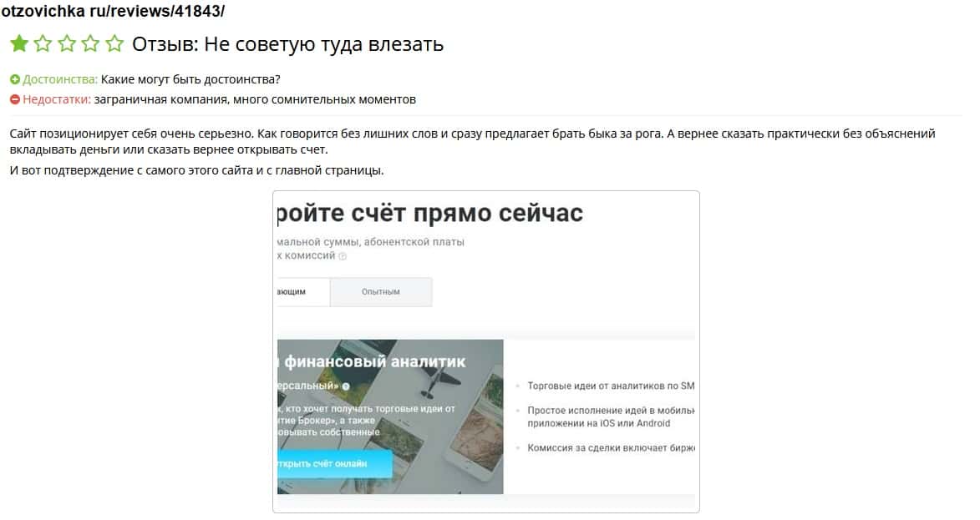The height and width of the screenshot is (520, 980).
Task: Click the fifth empty rating star
Action: click(x=114, y=43)
